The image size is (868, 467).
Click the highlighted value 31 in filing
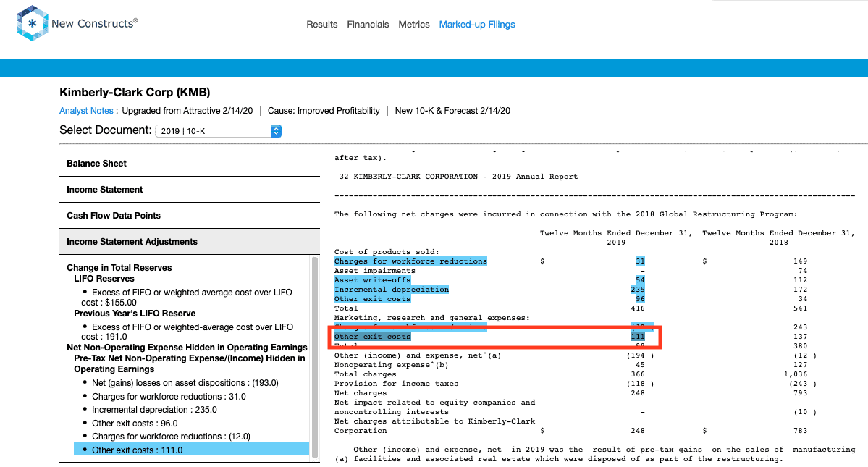(640, 261)
